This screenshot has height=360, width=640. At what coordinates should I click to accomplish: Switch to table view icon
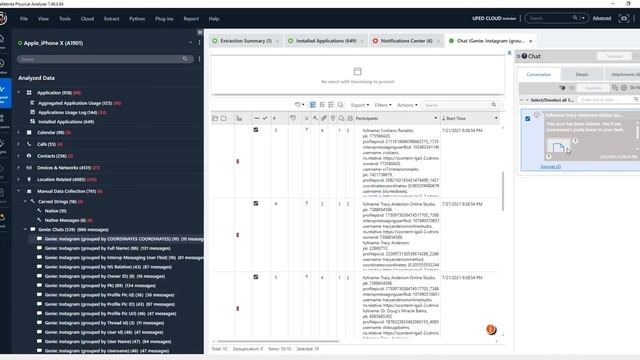pyautogui.click(x=313, y=105)
